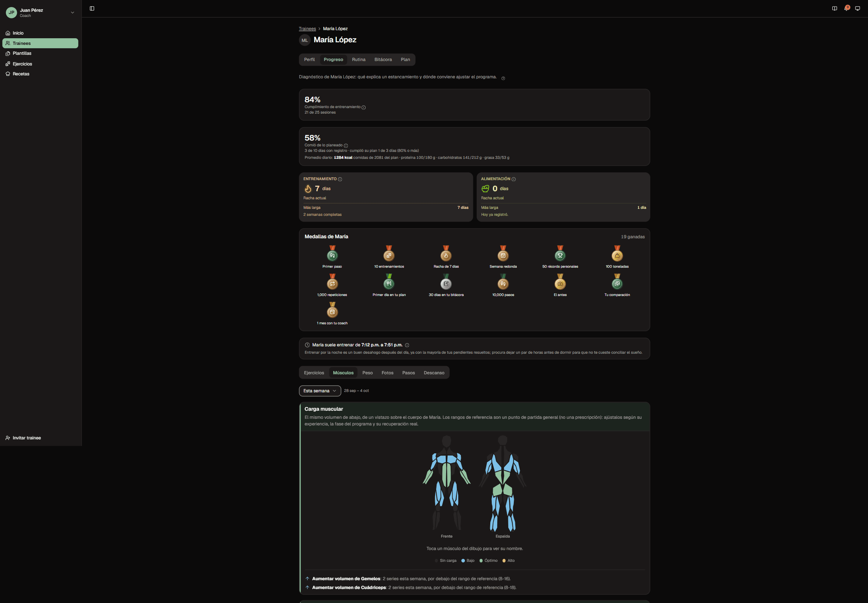Open Recetas in the sidebar

pos(40,74)
